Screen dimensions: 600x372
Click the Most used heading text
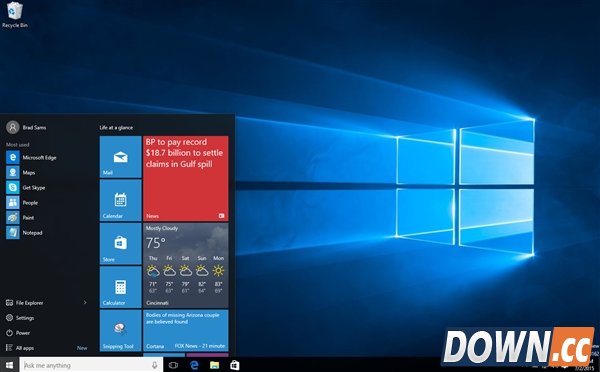[x=18, y=144]
